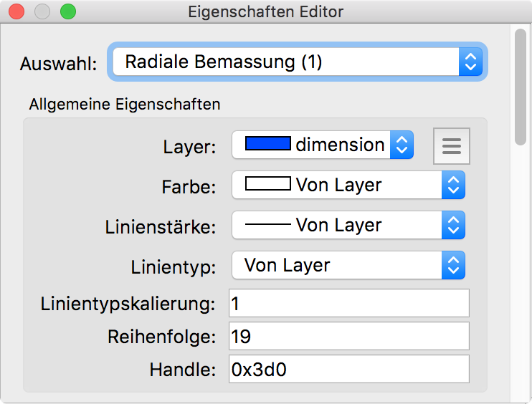
Task: Click the Linienstärke line preview icon
Action: pyautogui.click(x=267, y=225)
